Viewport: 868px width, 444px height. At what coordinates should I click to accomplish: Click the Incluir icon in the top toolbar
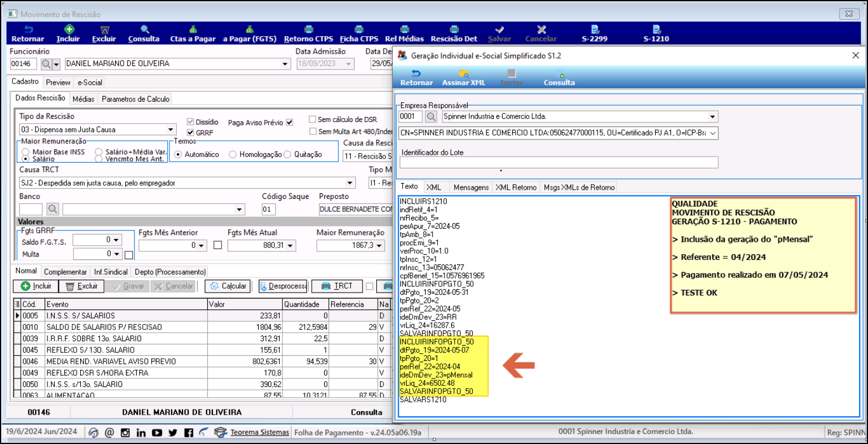pyautogui.click(x=68, y=33)
